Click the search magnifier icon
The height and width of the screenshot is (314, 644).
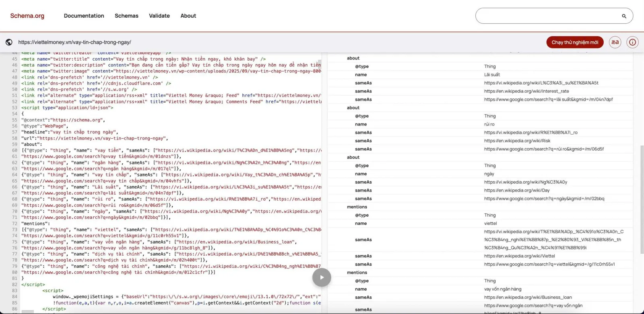[624, 16]
